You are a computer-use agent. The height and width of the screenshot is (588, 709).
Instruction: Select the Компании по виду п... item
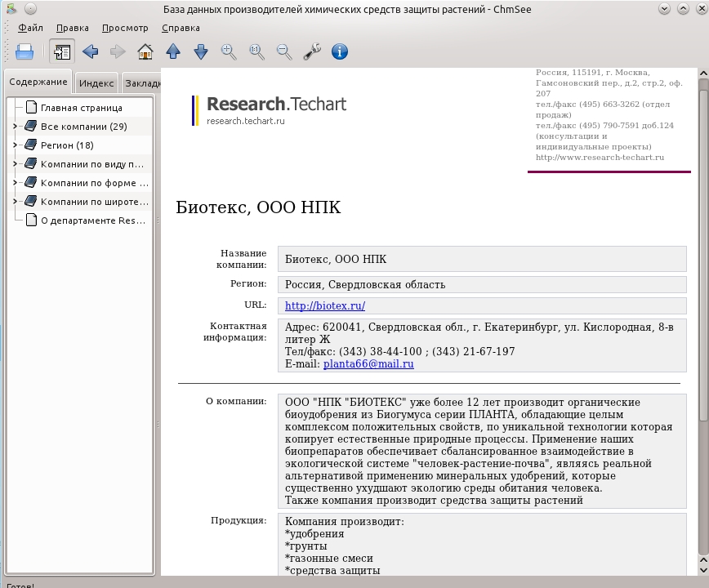point(92,164)
